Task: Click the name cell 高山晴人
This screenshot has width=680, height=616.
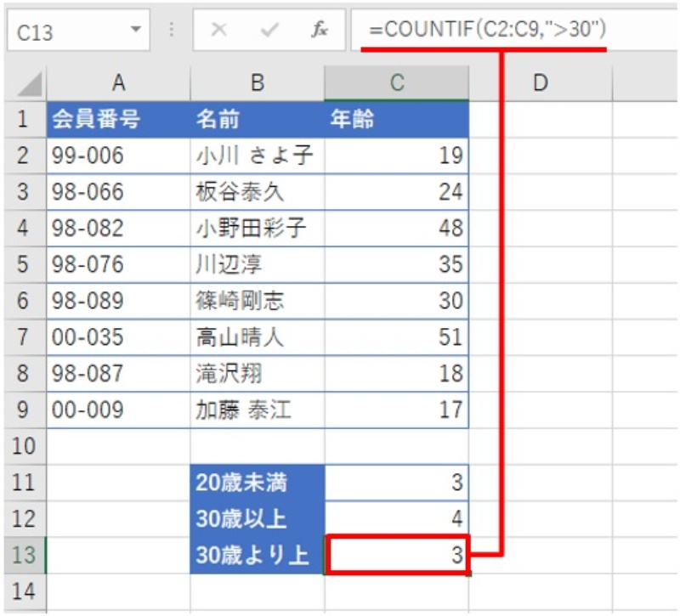Action: [x=258, y=337]
